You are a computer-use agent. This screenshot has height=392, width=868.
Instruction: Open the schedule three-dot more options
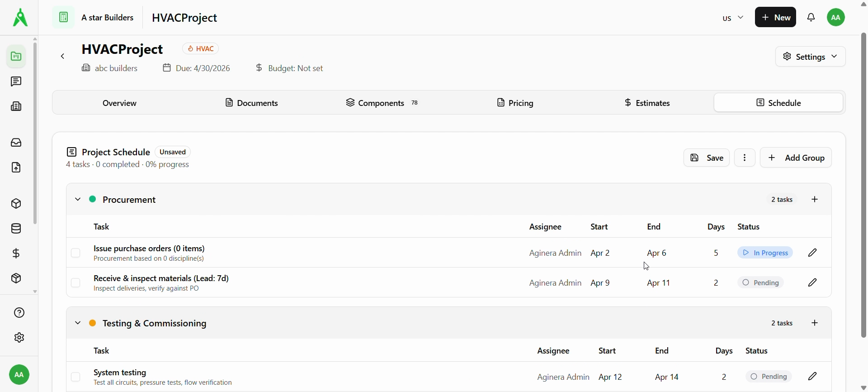pos(745,158)
